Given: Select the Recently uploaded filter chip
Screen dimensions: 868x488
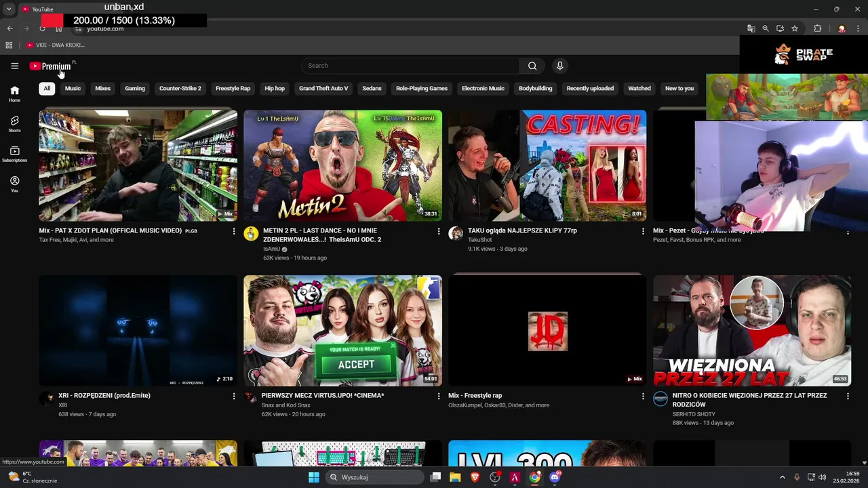Looking at the screenshot, I should pyautogui.click(x=590, y=88).
